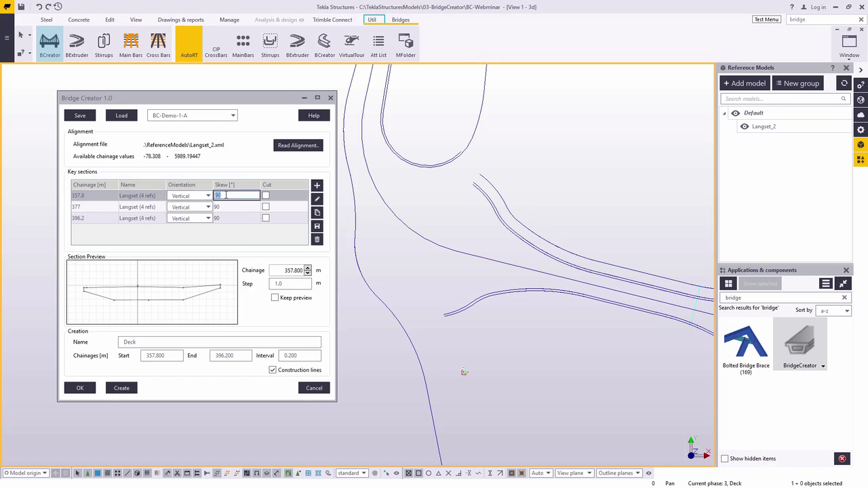Save key sections with the disk icon
This screenshot has width=868, height=488.
pos(317,226)
